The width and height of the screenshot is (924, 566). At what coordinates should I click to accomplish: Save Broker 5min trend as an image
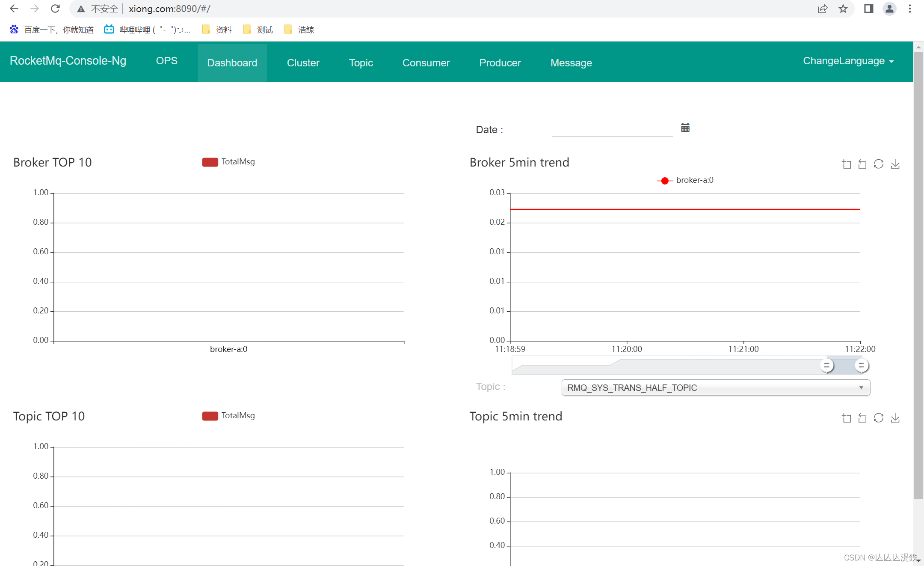point(895,164)
